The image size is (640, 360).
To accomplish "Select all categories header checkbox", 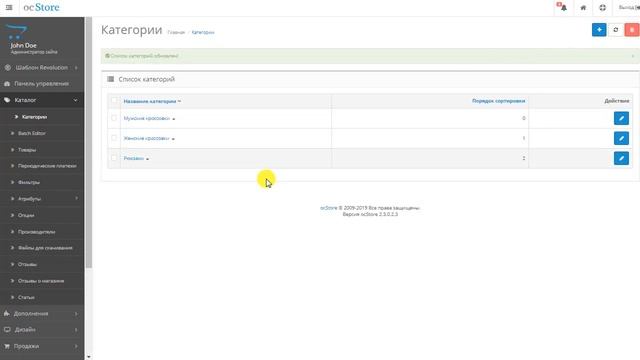I will (x=114, y=100).
